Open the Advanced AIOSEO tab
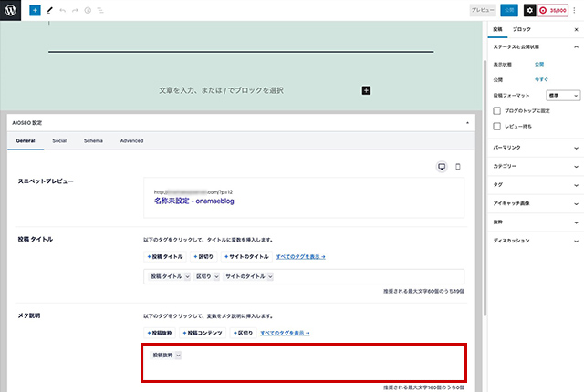The width and height of the screenshot is (584, 392). pyautogui.click(x=131, y=141)
